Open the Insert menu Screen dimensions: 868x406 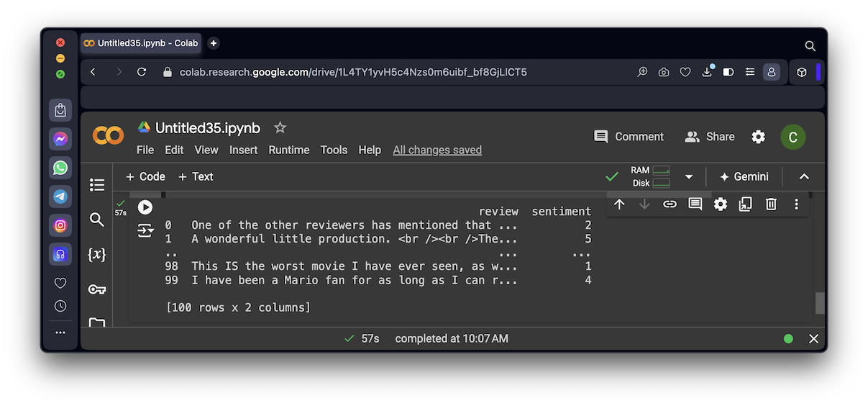[x=243, y=150]
